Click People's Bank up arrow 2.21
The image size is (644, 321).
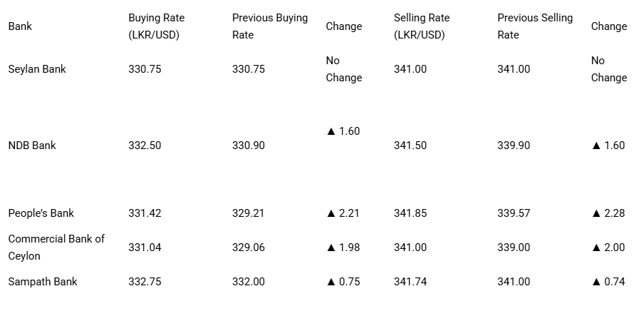(x=343, y=213)
